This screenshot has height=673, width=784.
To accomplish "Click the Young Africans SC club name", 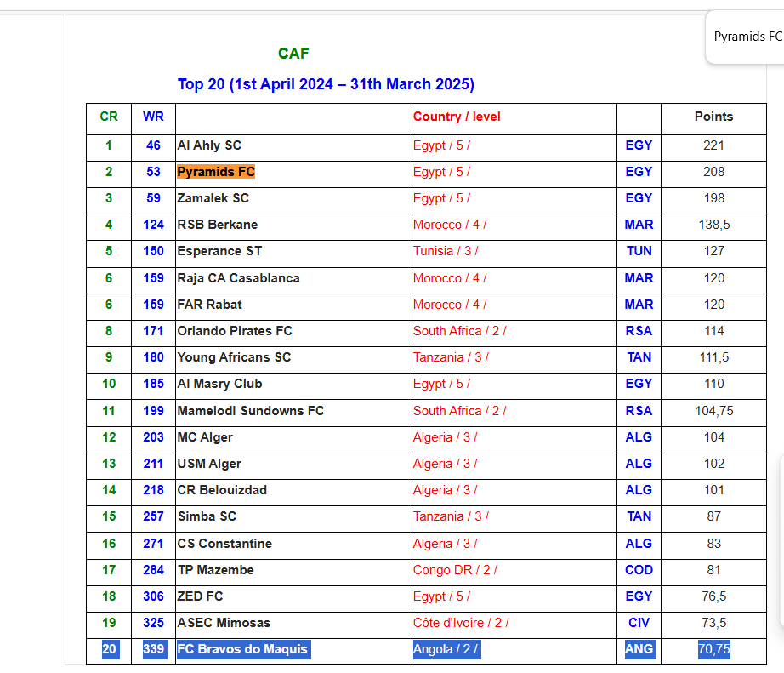I will tap(234, 357).
